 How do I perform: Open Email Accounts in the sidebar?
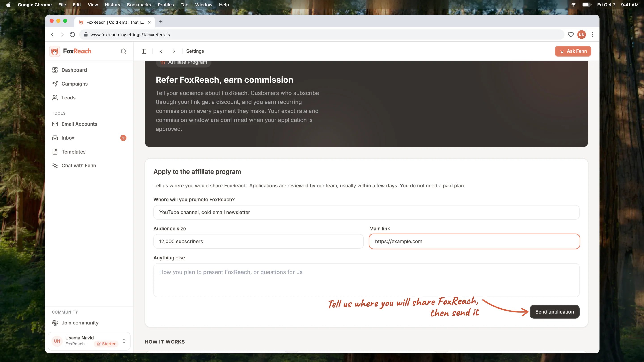(89, 124)
